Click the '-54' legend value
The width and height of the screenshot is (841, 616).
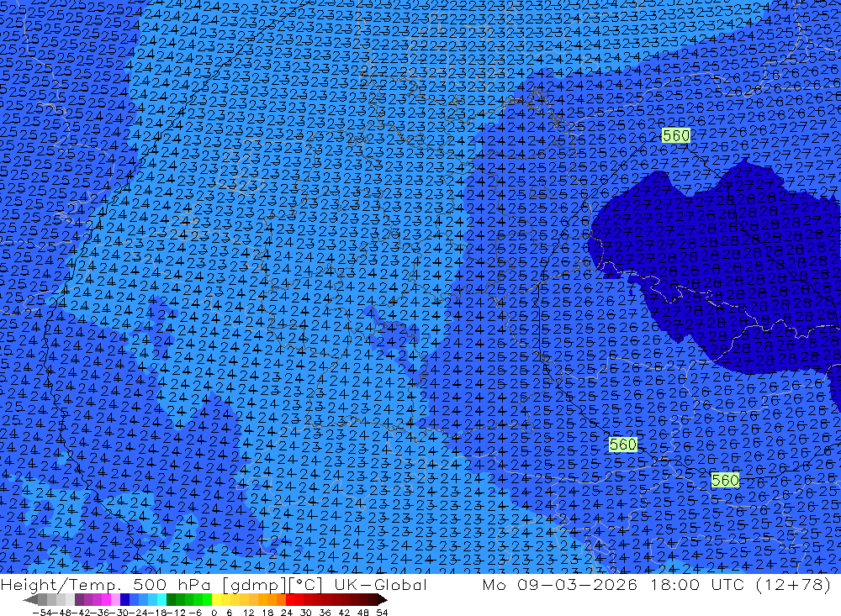coord(42,613)
